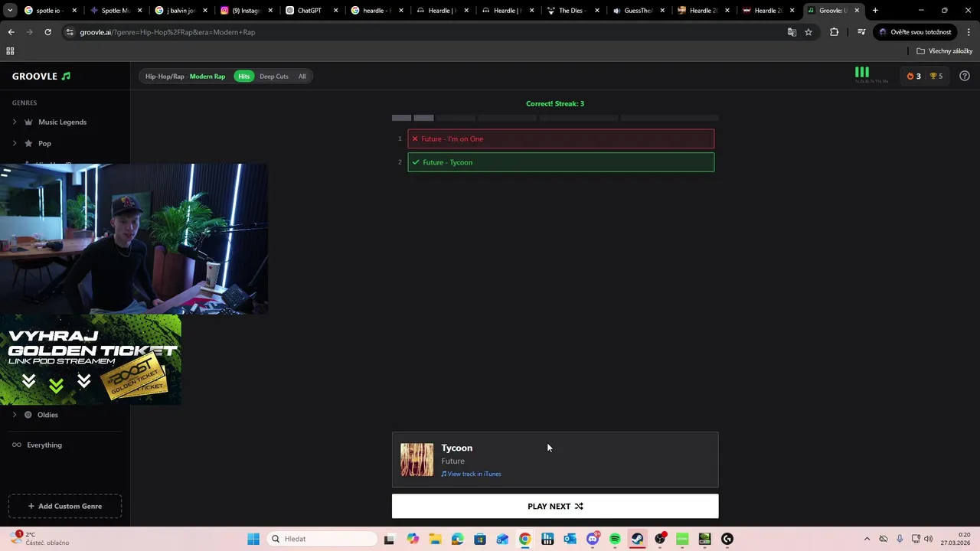Open the help question mark icon

[965, 76]
